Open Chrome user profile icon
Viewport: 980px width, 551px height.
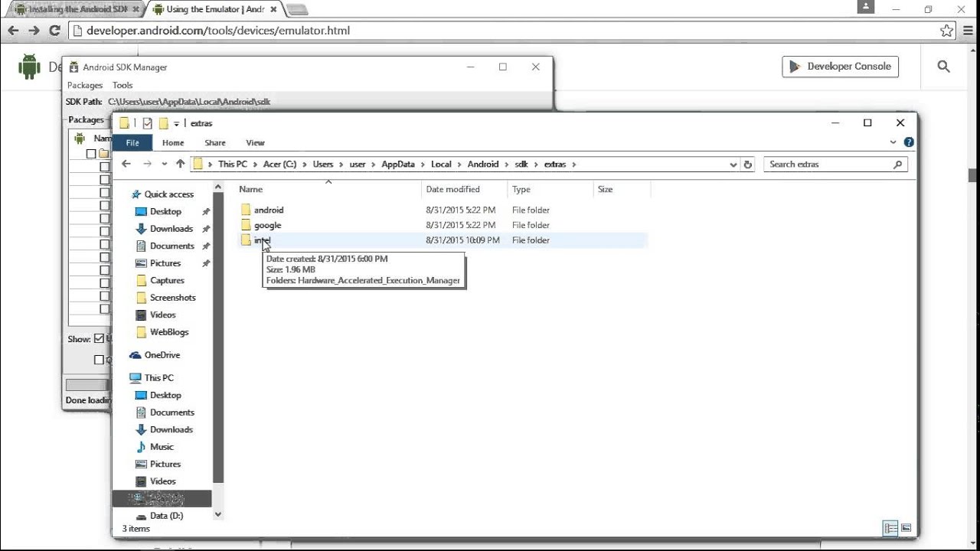(866, 7)
